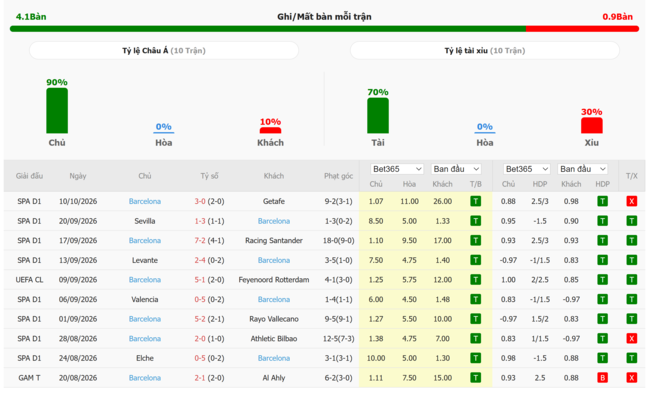Click Feyenoord Rotterdam team name

coord(274,280)
